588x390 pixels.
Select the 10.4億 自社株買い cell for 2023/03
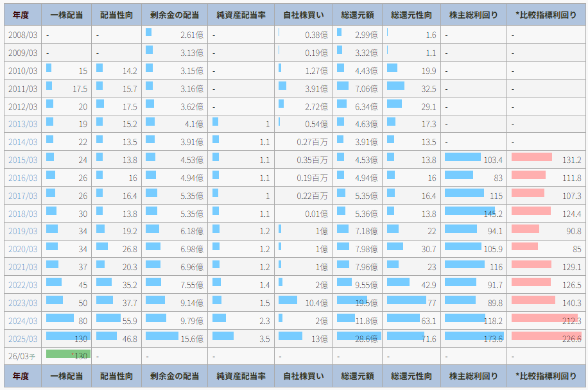click(304, 303)
